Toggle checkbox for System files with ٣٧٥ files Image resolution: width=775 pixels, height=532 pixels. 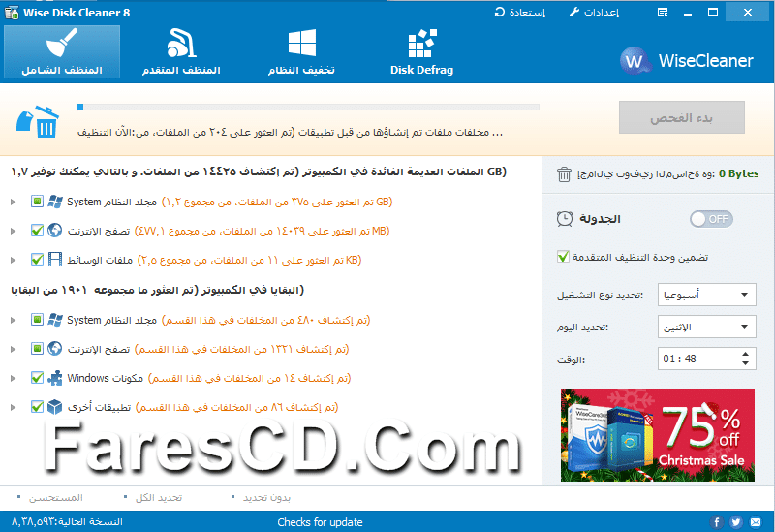click(37, 202)
